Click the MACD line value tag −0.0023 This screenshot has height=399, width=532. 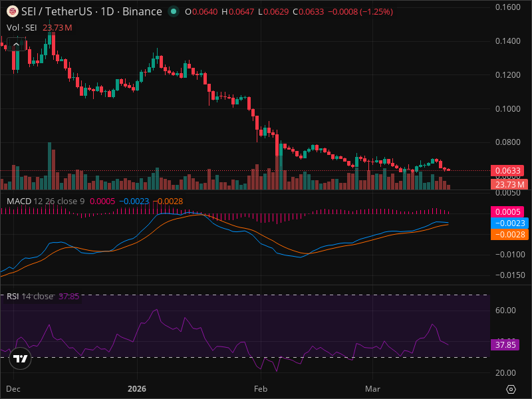click(509, 223)
